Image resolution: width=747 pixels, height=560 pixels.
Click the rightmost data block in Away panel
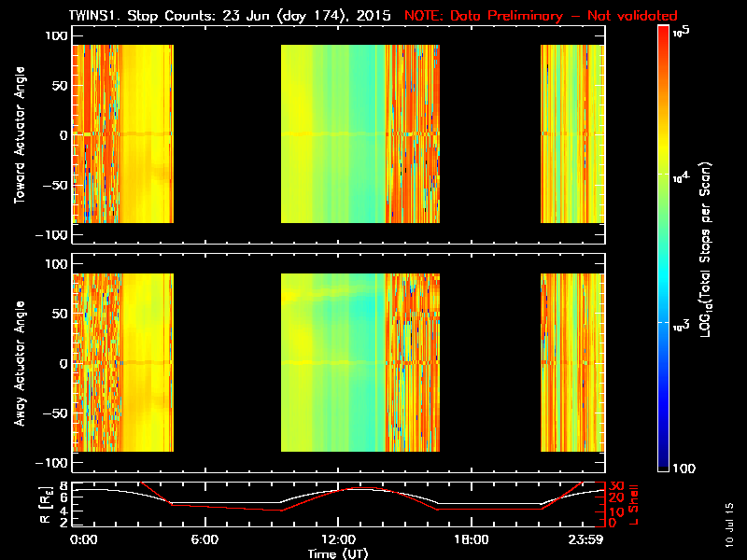pyautogui.click(x=572, y=364)
